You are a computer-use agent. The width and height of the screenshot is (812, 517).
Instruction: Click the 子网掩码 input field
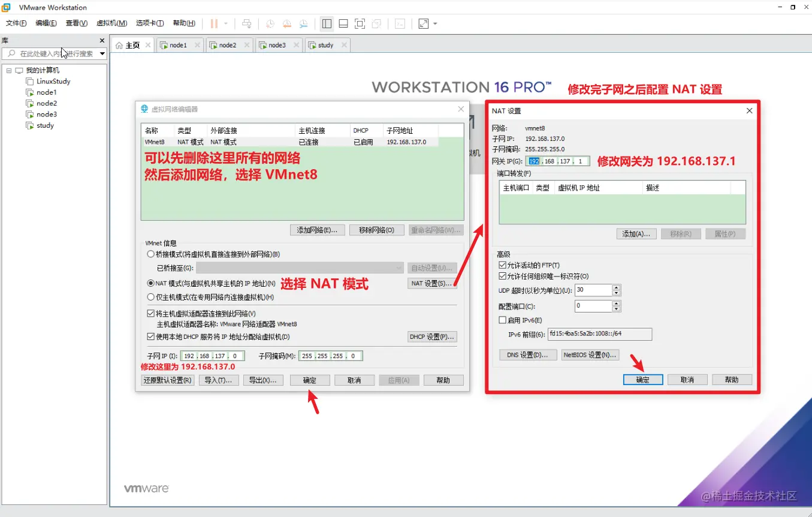[330, 356]
